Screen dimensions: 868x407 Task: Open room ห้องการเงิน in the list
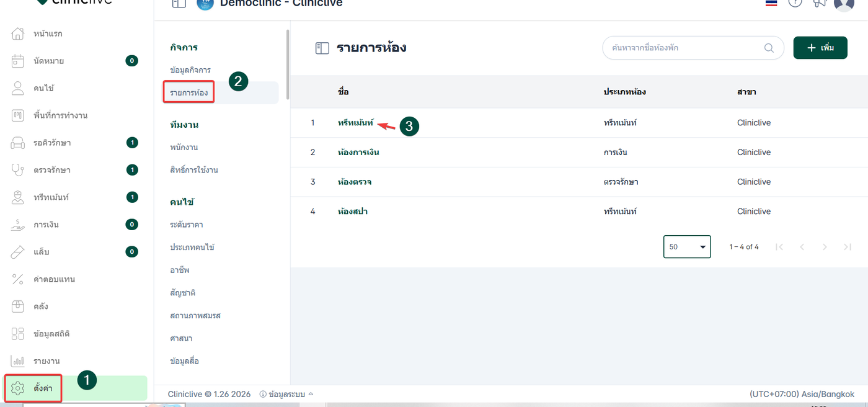(358, 152)
